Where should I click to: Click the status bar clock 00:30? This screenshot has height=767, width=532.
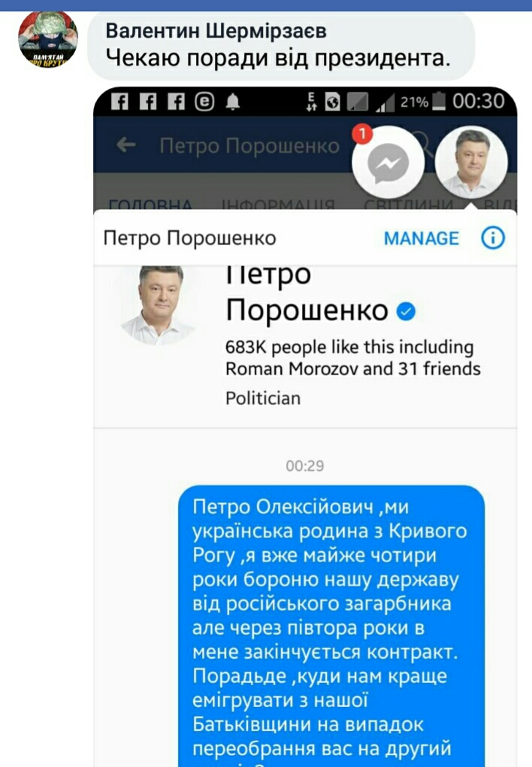pyautogui.click(x=478, y=102)
